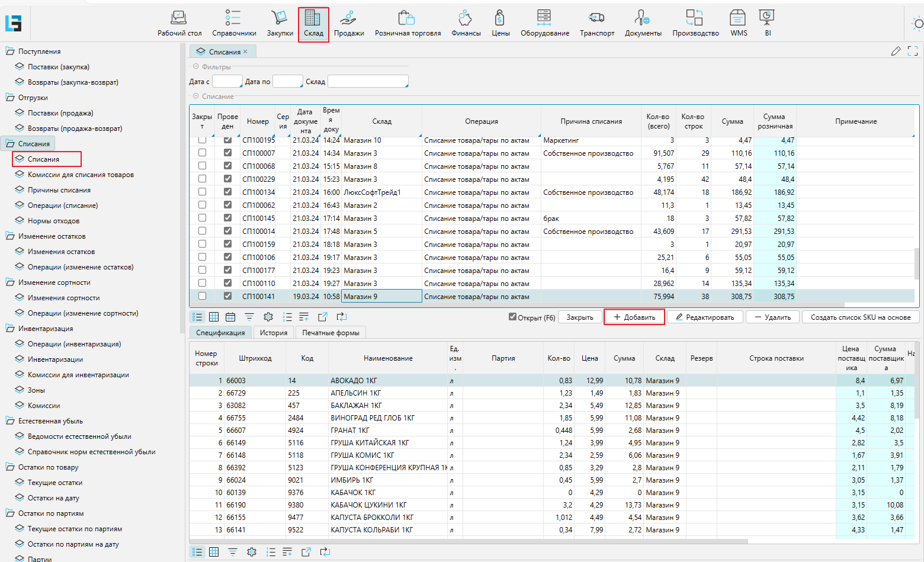Click the Склад filter input field
Image resolution: width=924 pixels, height=562 pixels.
point(367,81)
